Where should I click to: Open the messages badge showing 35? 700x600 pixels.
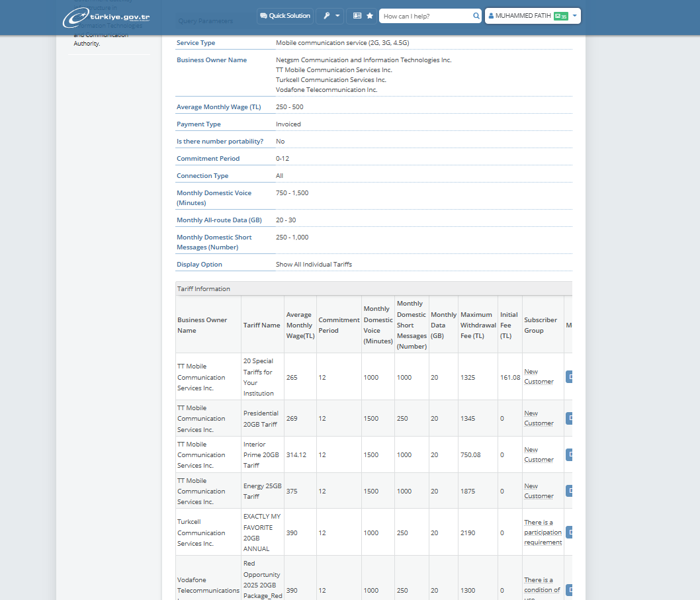(x=560, y=16)
